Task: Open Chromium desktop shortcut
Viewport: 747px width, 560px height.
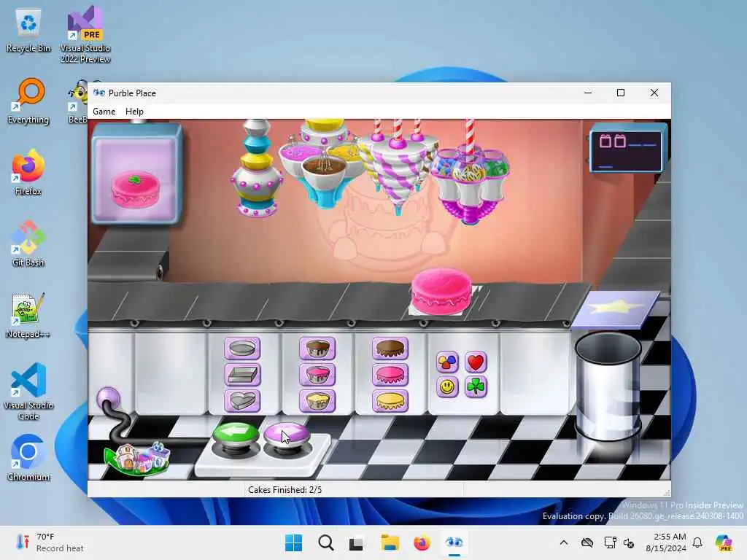Action: coord(28,458)
